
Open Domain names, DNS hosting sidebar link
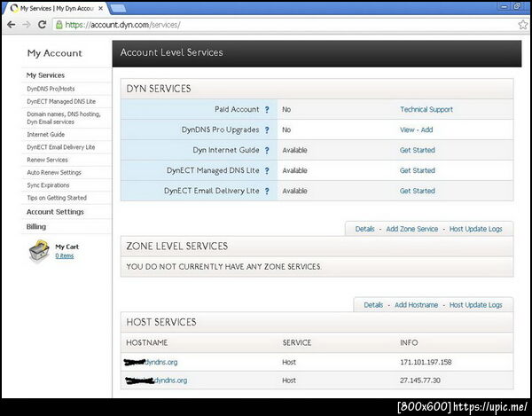[x=64, y=118]
